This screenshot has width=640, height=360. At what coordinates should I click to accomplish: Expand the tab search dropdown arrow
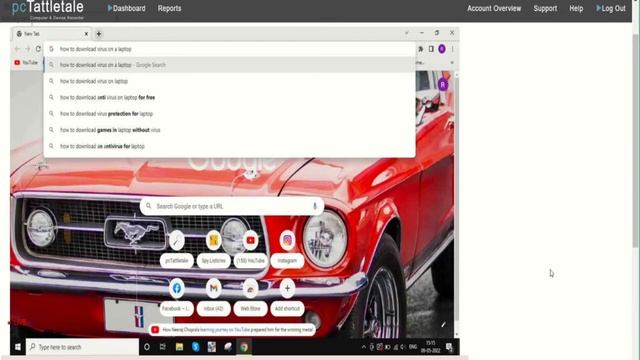click(407, 33)
